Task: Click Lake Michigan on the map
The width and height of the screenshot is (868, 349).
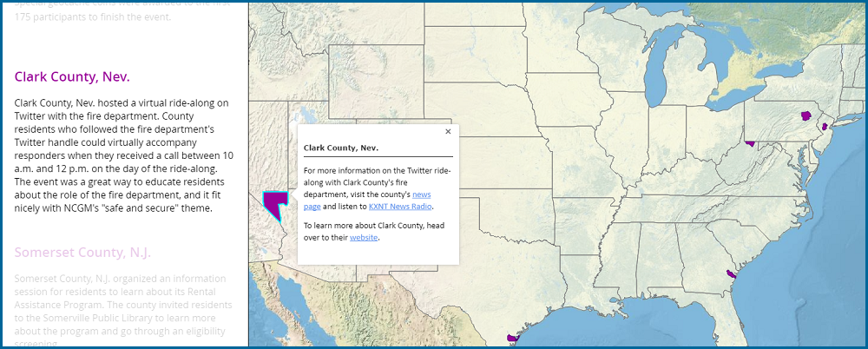Action: coord(657,67)
